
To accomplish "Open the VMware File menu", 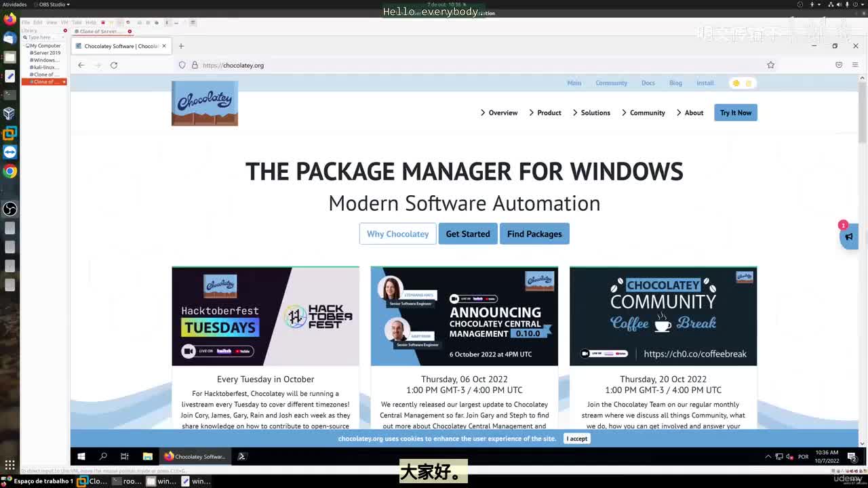I will 26,22.
